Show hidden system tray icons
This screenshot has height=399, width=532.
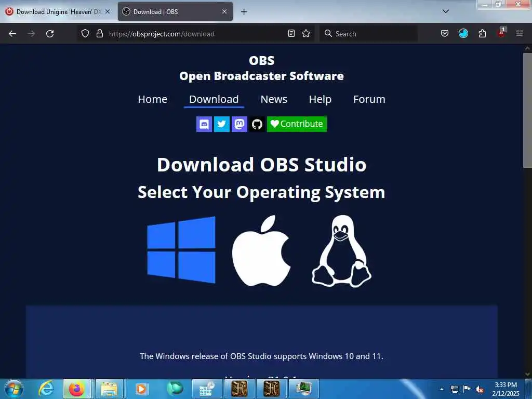(442, 389)
